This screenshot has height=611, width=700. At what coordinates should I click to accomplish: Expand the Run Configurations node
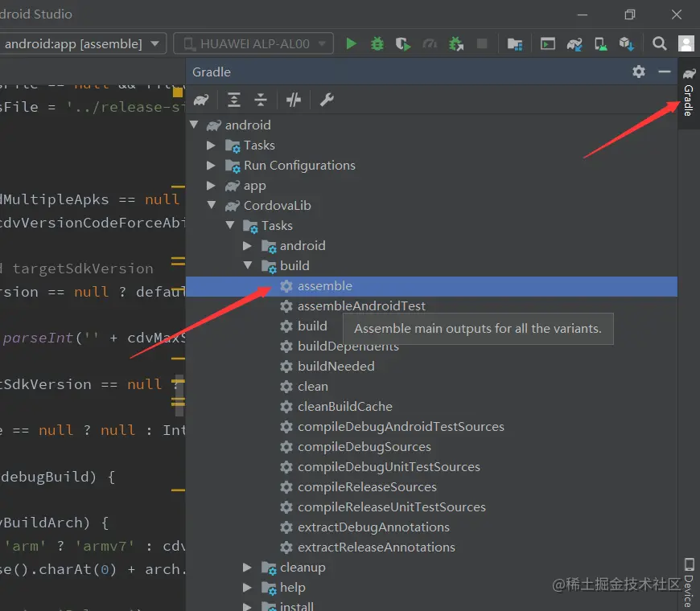click(x=211, y=165)
